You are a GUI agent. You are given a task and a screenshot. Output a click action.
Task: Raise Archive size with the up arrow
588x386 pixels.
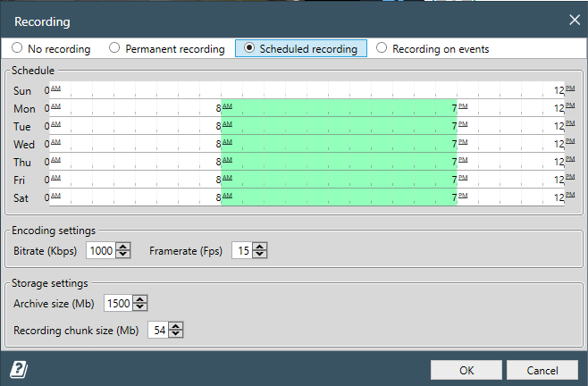140,299
